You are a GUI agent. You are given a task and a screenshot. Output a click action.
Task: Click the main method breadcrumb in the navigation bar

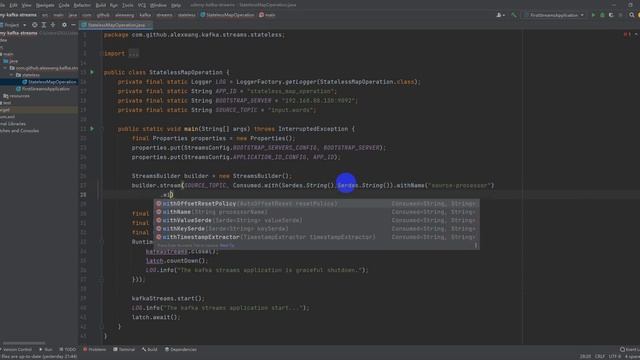pyautogui.click(x=267, y=15)
